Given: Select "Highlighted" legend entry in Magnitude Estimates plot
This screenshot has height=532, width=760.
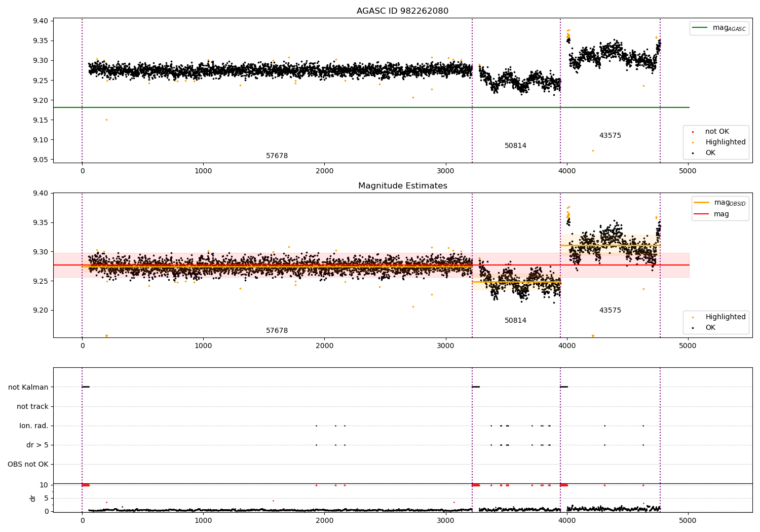Looking at the screenshot, I should pos(726,317).
